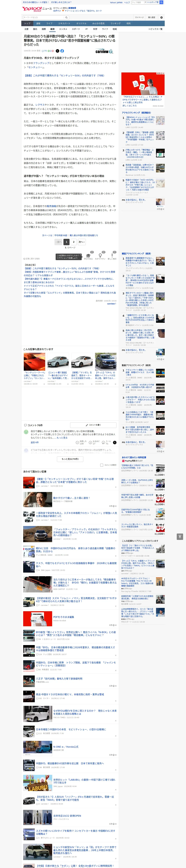186x868 pixels.
Task: Click the ログイン link
Action: point(57,11)
